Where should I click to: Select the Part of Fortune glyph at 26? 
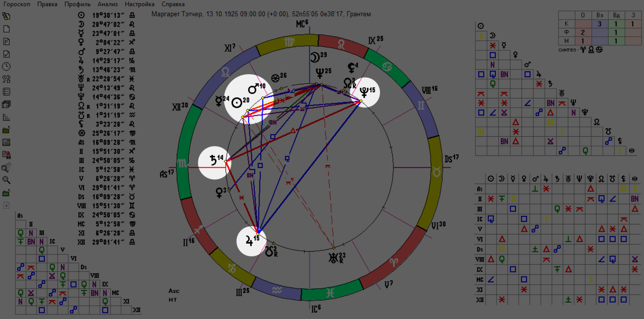click(x=275, y=78)
